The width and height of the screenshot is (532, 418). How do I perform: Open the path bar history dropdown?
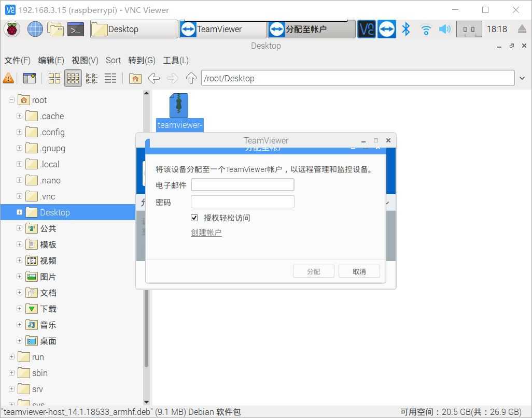click(x=522, y=78)
